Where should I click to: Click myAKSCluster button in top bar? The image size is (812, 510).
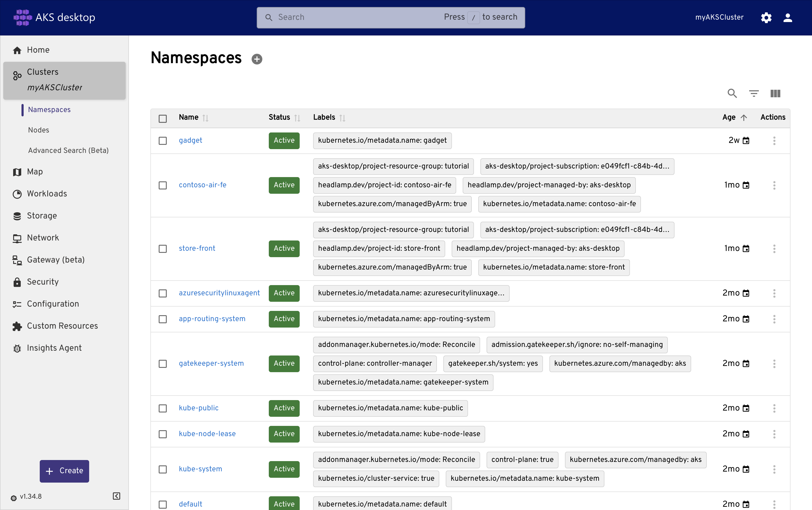[719, 17]
